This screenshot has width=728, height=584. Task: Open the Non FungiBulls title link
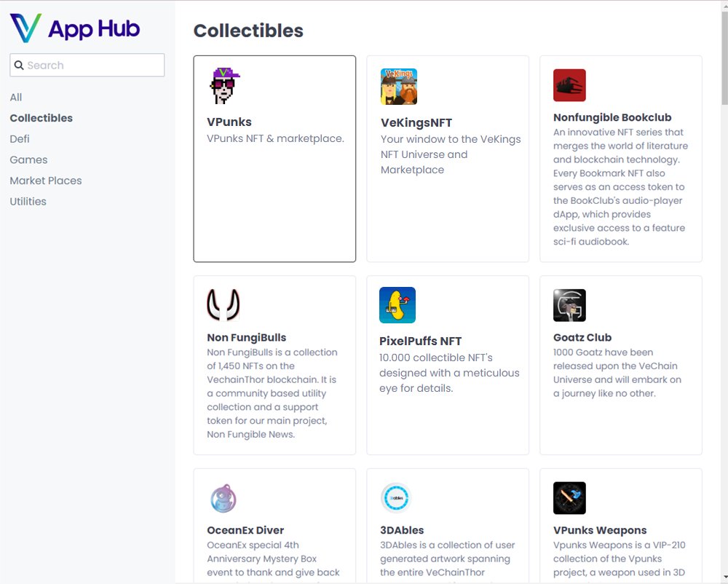tap(246, 337)
